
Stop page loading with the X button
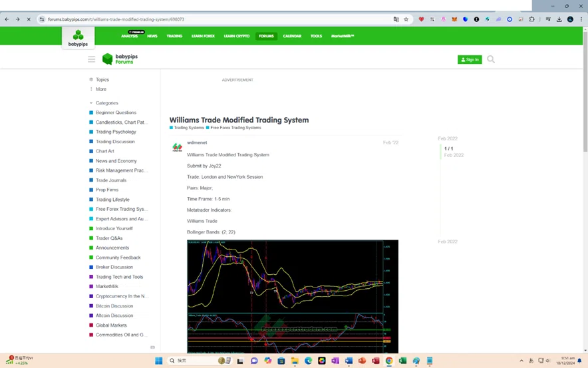coord(29,19)
